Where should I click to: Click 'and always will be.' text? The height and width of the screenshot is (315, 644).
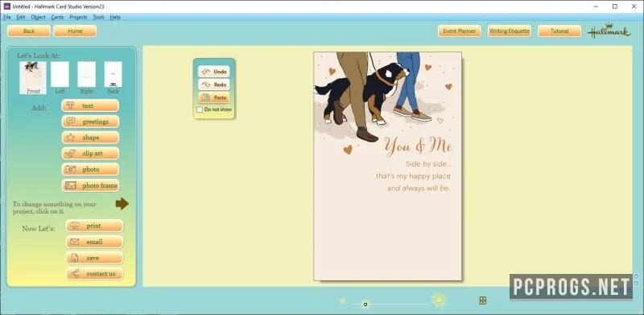pos(419,189)
